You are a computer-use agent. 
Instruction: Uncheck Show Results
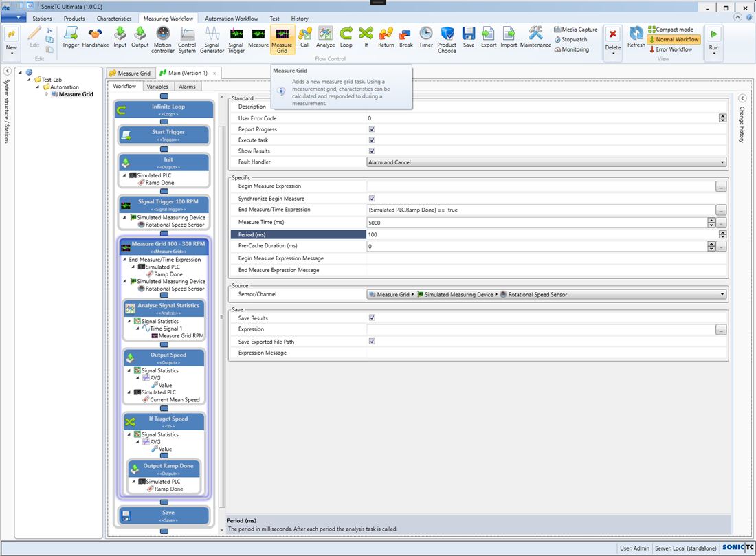(372, 151)
